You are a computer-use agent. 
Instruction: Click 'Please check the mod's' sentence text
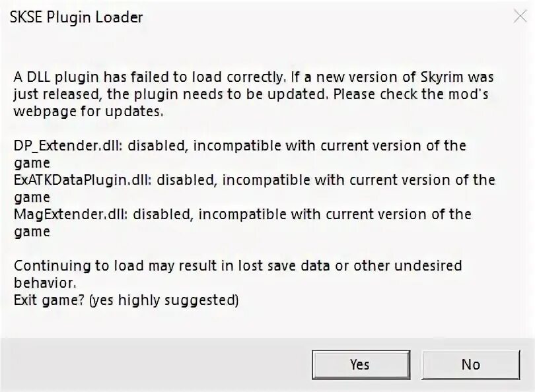click(411, 94)
